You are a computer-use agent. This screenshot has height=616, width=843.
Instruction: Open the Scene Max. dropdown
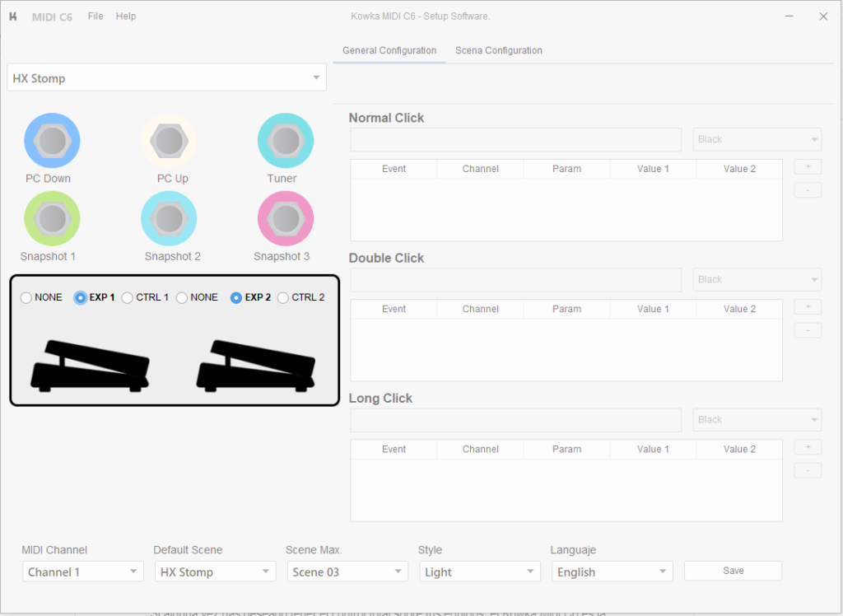tap(347, 572)
